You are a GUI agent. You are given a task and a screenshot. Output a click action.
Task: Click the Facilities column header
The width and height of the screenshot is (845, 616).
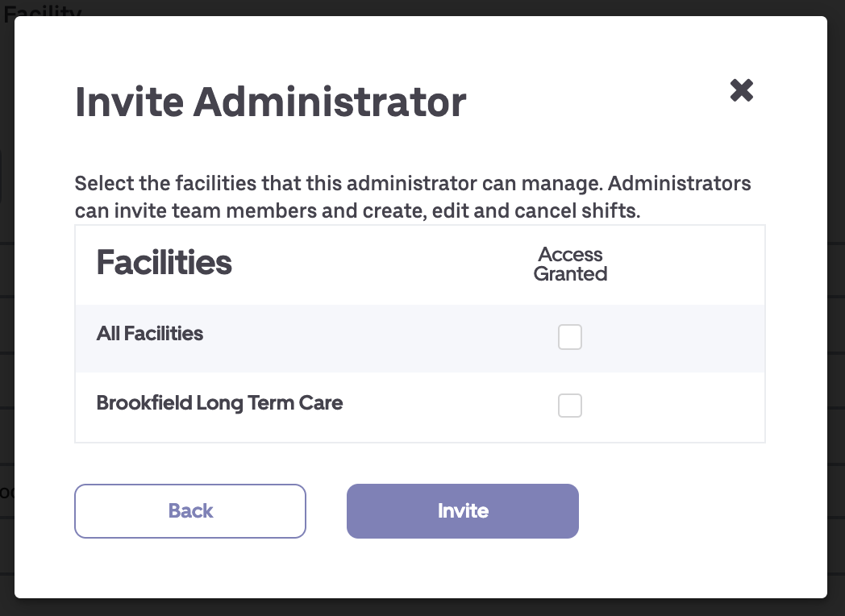tap(164, 263)
